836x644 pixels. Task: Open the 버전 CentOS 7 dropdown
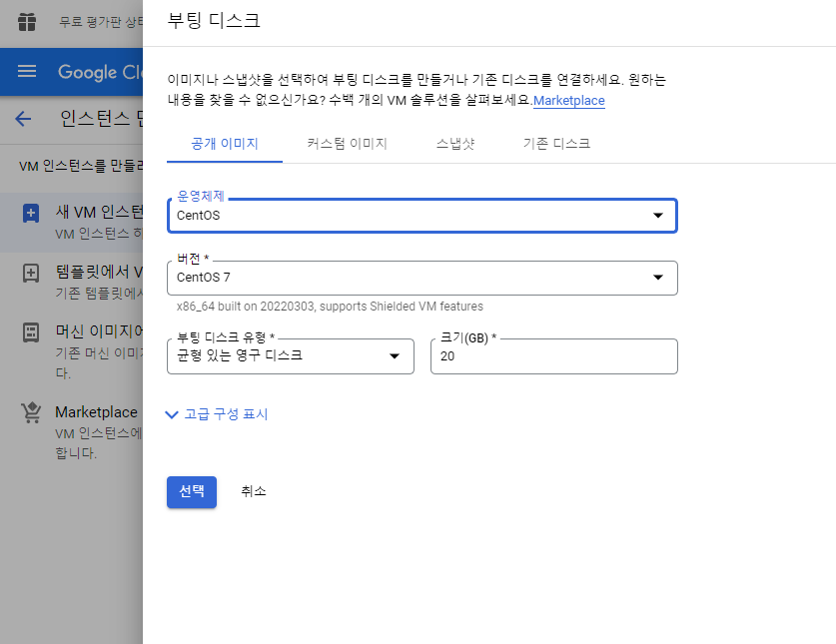tap(421, 278)
